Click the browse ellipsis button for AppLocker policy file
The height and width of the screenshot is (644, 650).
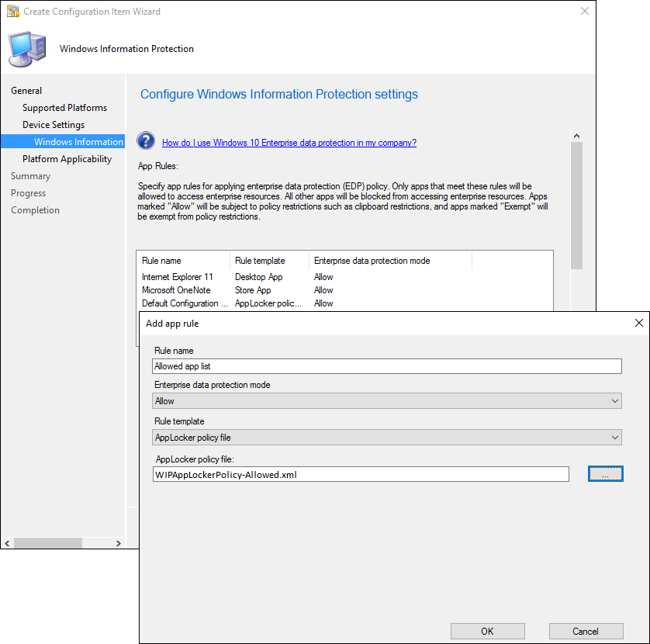(605, 473)
